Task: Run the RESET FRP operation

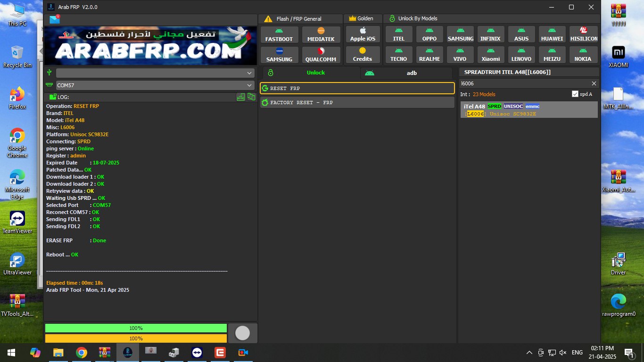Action: tap(357, 88)
